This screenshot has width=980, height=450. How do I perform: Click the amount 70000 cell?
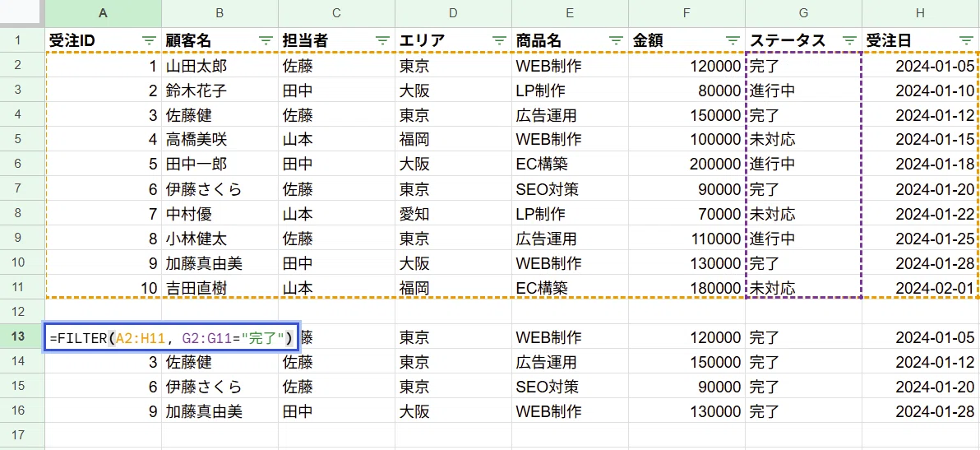[x=686, y=214]
